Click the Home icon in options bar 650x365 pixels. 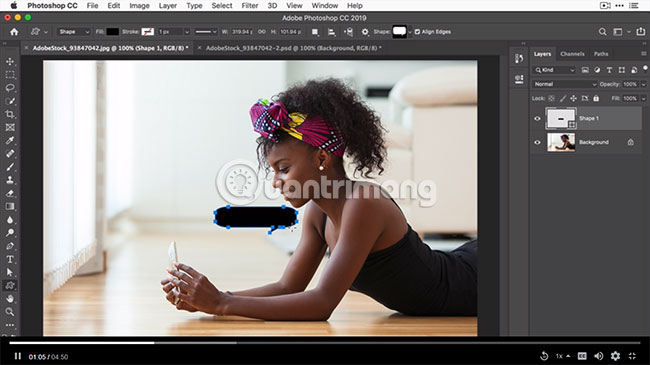14,32
